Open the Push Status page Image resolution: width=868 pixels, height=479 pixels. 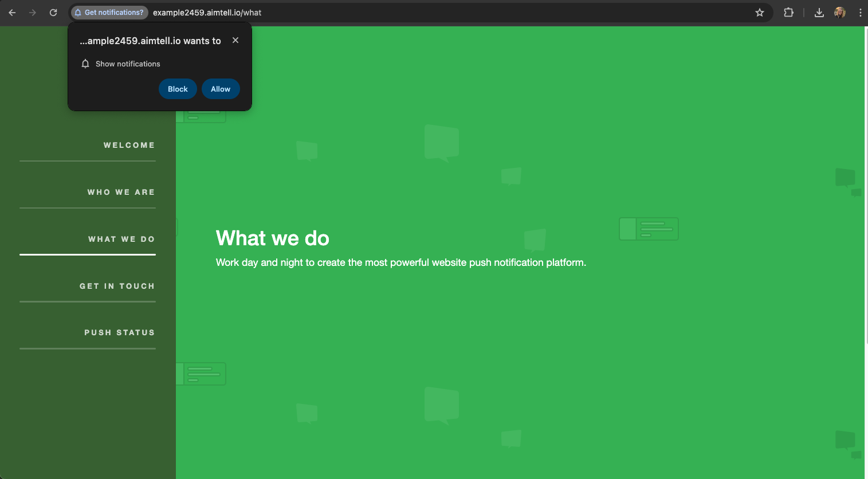pos(119,333)
